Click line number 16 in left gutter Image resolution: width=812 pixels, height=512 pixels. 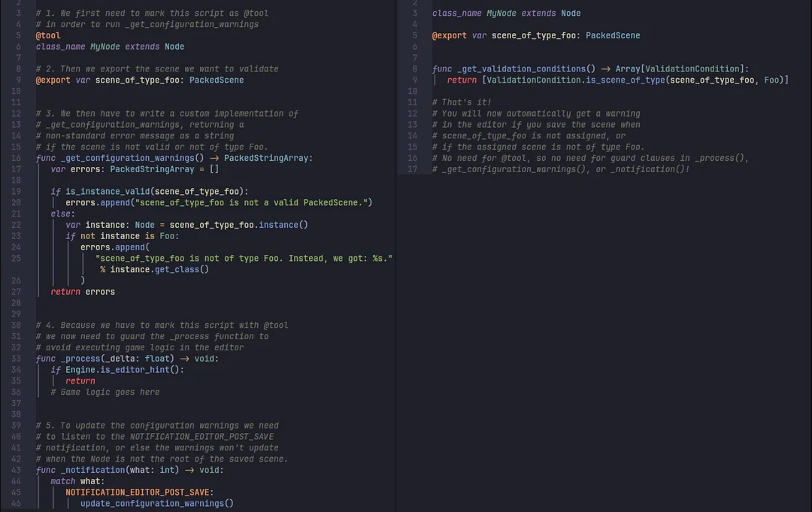[16, 159]
